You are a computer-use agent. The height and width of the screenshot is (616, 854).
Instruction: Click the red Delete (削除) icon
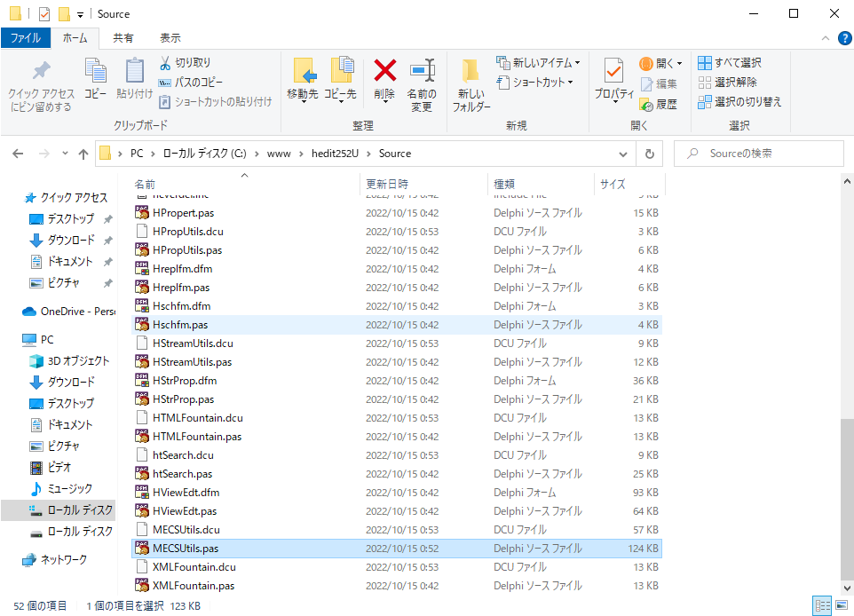tap(384, 71)
